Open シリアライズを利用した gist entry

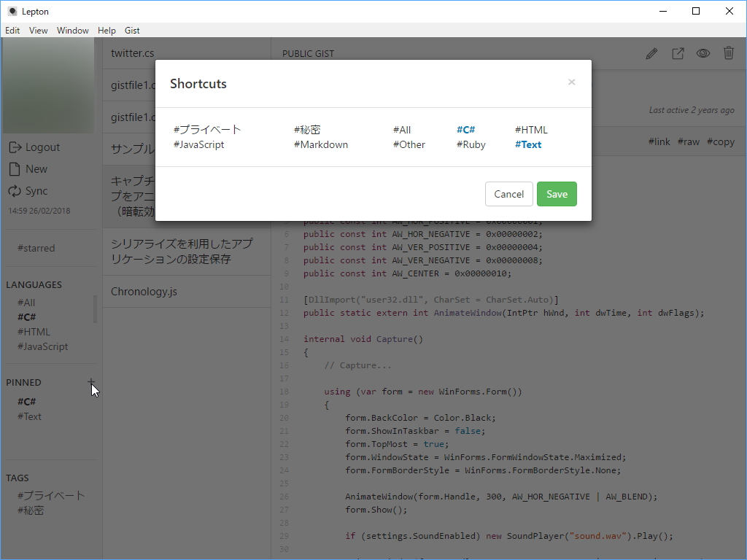(x=187, y=252)
